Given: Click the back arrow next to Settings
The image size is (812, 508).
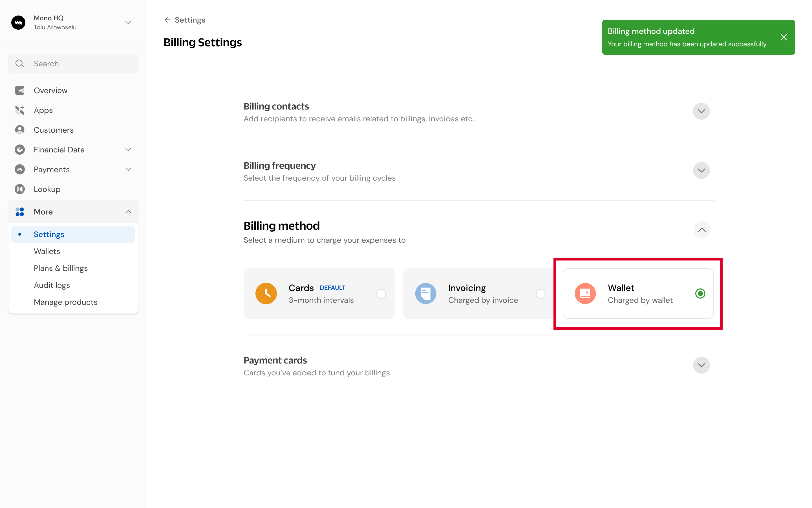Looking at the screenshot, I should pos(167,20).
